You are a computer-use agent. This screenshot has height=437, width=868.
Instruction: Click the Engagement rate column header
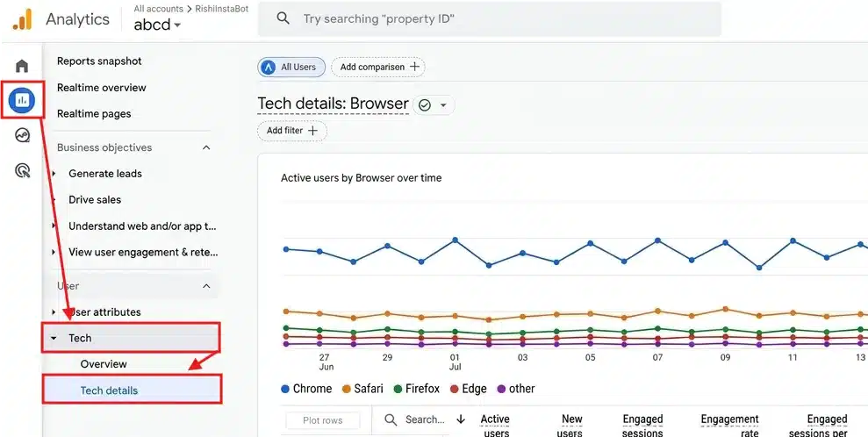click(x=729, y=426)
